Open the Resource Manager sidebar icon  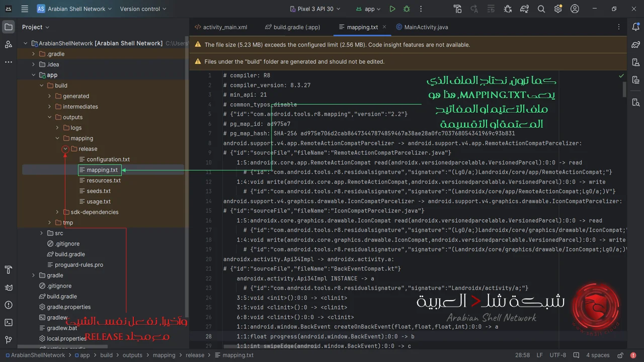point(8,45)
